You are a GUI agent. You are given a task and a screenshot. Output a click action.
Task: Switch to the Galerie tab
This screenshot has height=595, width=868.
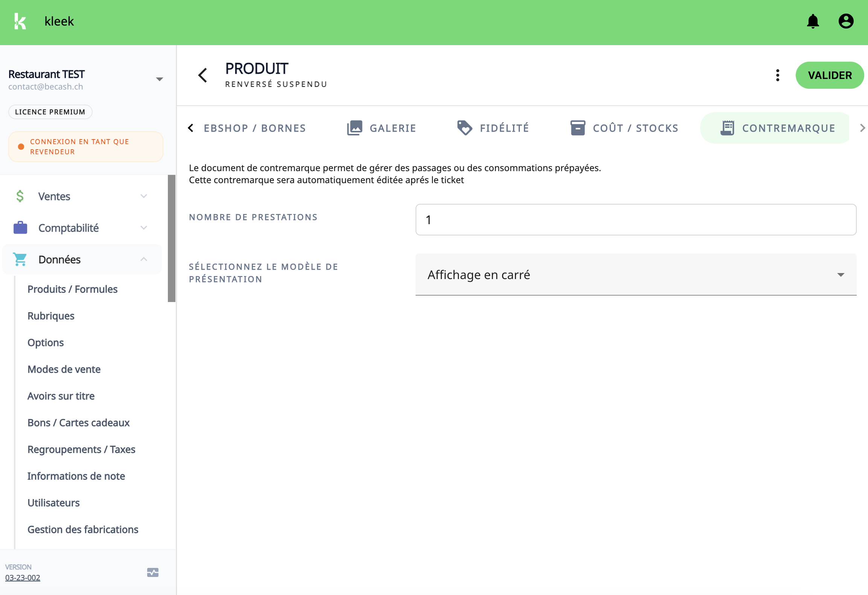click(x=382, y=128)
